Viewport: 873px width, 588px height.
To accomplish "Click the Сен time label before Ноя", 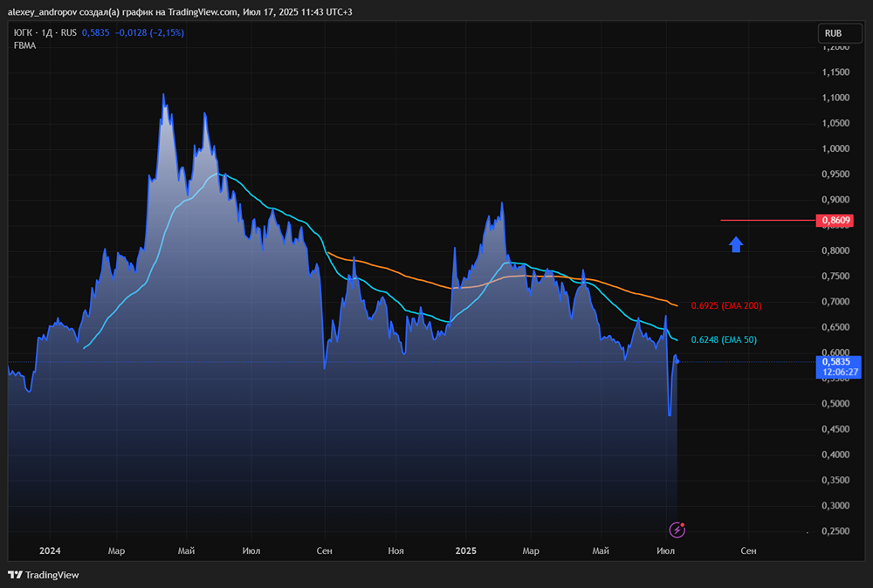I will click(x=324, y=550).
